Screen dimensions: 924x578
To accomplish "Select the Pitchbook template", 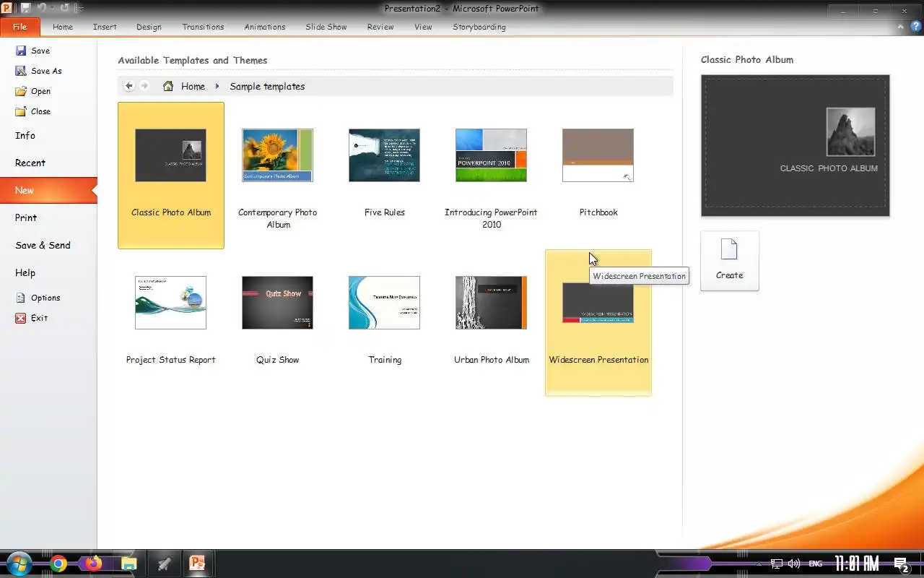I will 598,176.
